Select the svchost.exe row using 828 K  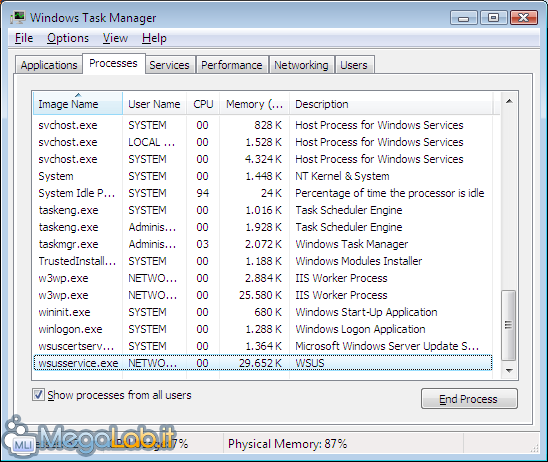pyautogui.click(x=263, y=125)
